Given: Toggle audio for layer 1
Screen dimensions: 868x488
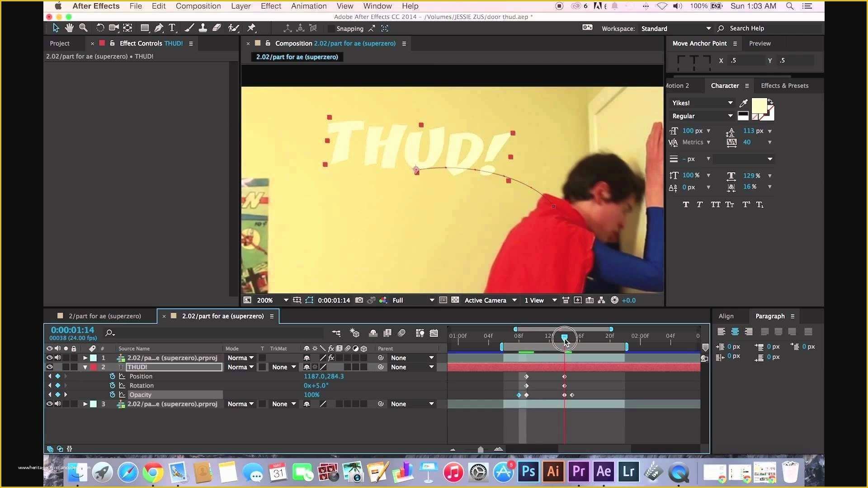Looking at the screenshot, I should pyautogui.click(x=57, y=357).
